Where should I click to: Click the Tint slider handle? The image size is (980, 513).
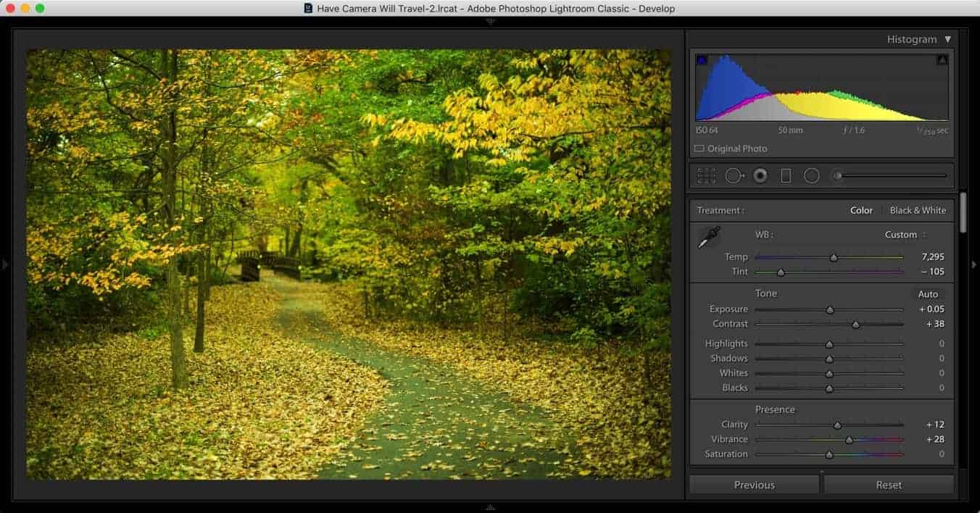pos(781,272)
